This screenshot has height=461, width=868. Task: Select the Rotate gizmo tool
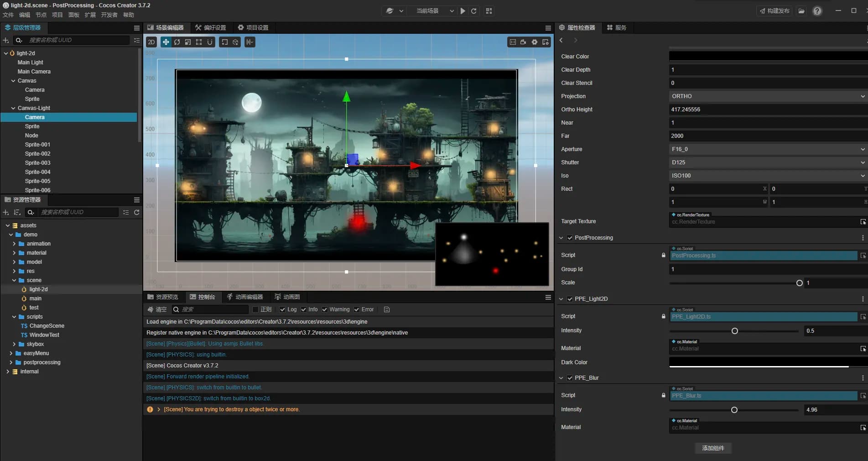[177, 42]
